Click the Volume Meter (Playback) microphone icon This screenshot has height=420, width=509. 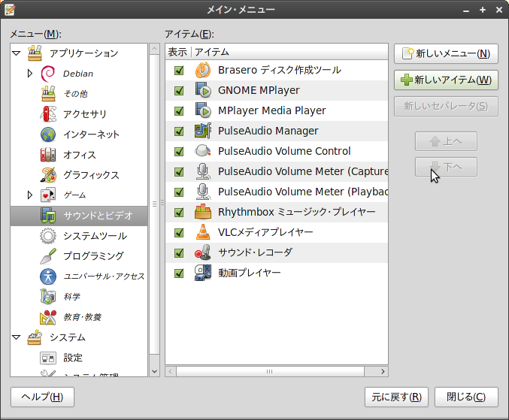click(203, 192)
